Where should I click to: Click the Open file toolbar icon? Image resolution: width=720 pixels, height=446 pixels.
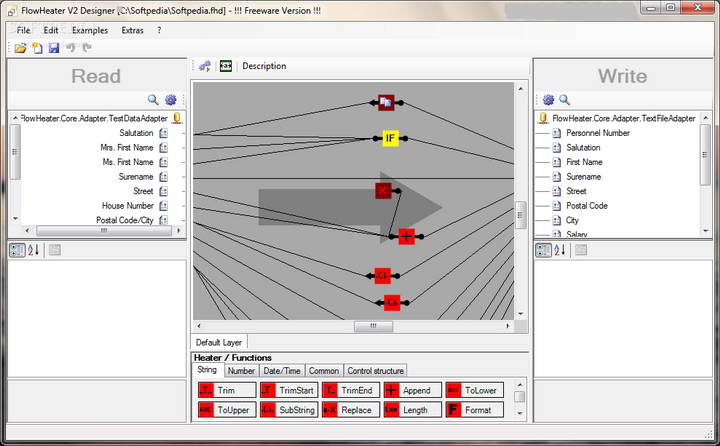20,48
